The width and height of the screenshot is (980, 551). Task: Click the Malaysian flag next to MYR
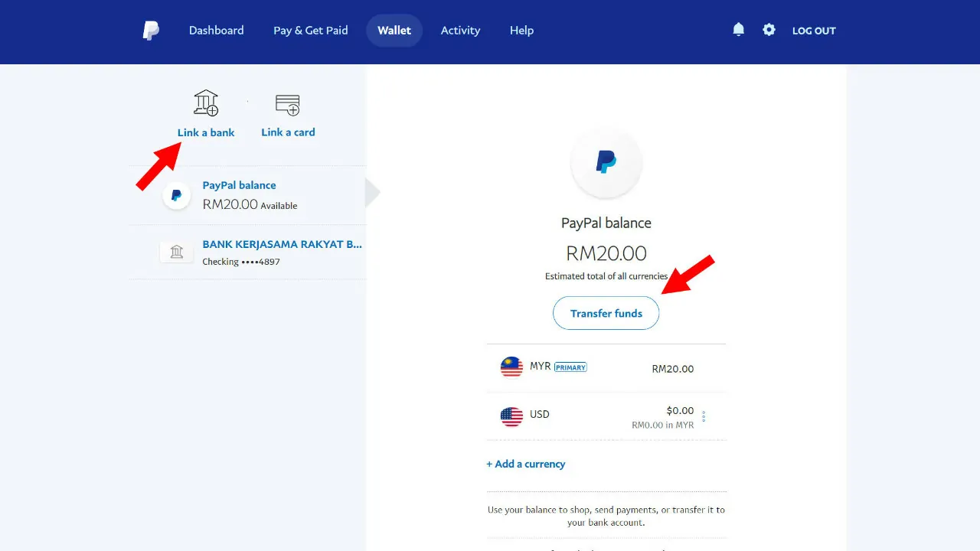pyautogui.click(x=511, y=367)
